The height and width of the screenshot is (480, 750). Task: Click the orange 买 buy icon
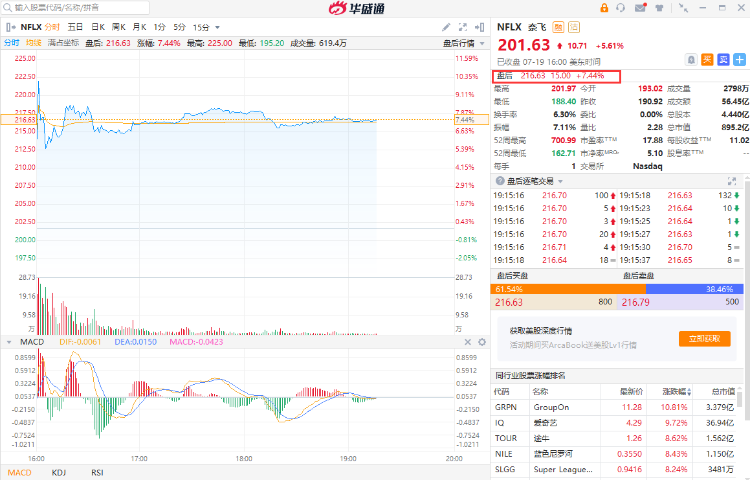(706, 59)
